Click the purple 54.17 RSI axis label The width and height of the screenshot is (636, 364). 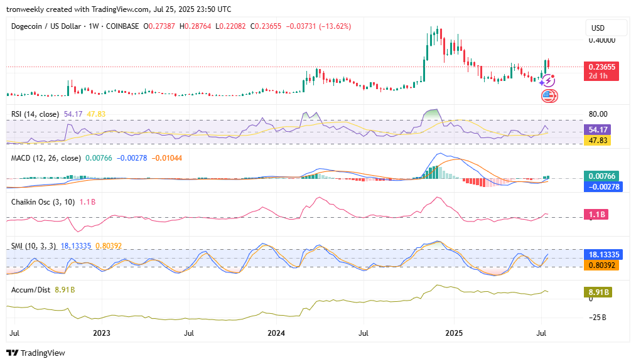click(x=598, y=130)
